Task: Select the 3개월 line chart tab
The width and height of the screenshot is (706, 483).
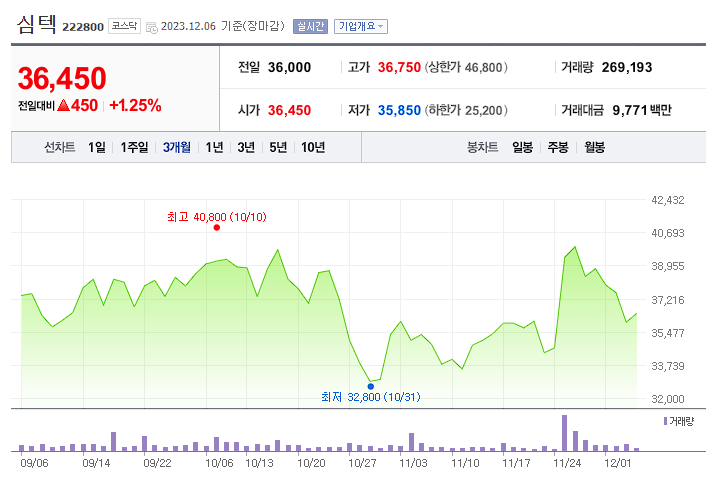Action: click(176, 147)
